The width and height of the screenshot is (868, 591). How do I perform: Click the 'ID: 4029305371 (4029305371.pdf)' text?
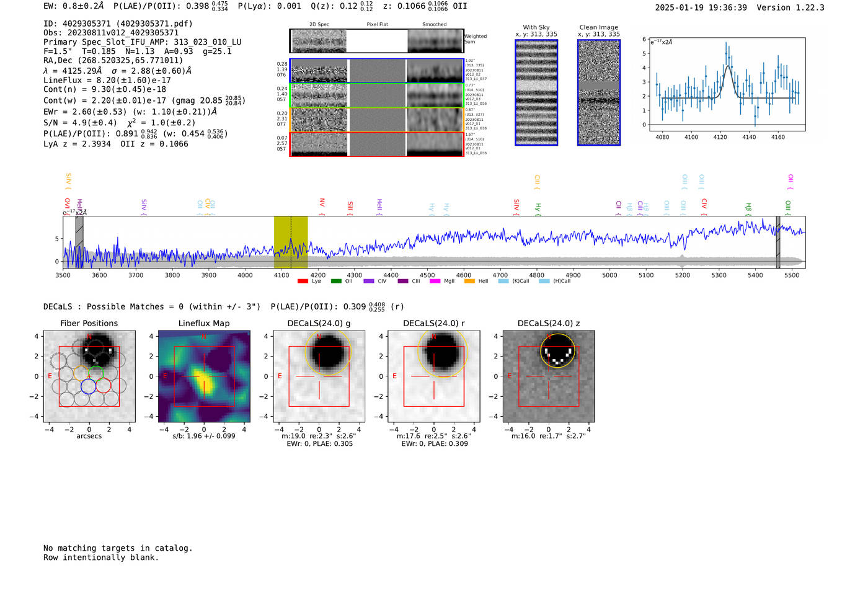118,24
